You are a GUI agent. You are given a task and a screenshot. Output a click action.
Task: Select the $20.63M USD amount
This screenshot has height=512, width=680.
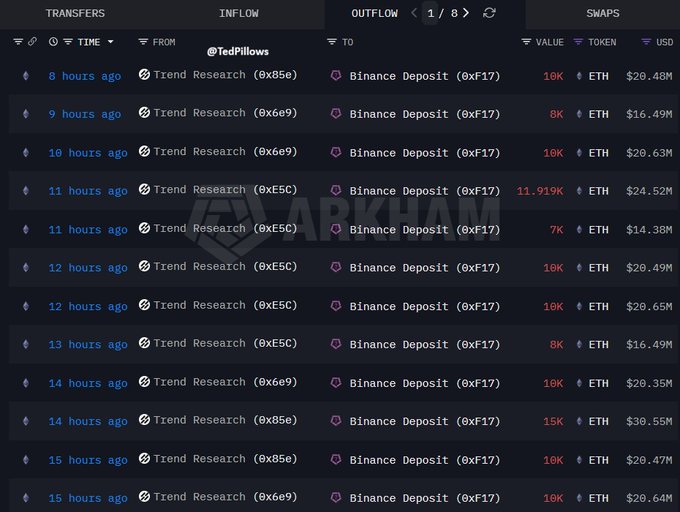coord(649,153)
